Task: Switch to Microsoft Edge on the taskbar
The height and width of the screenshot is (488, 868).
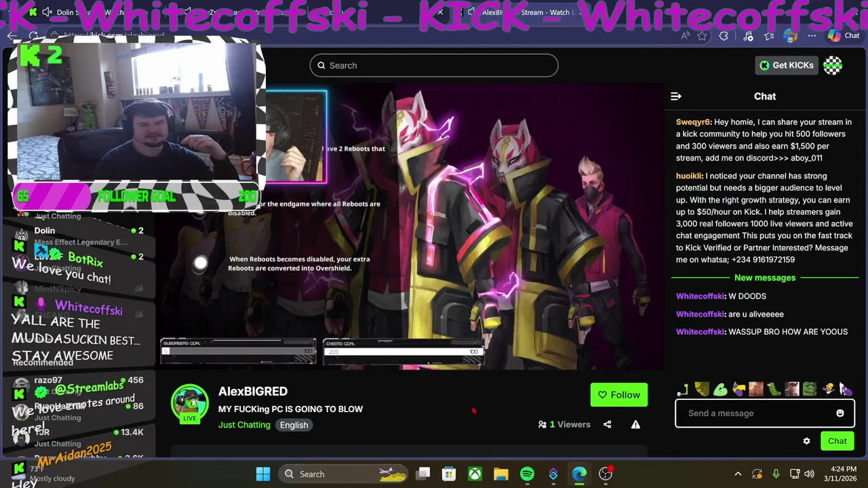Action: pyautogui.click(x=579, y=474)
